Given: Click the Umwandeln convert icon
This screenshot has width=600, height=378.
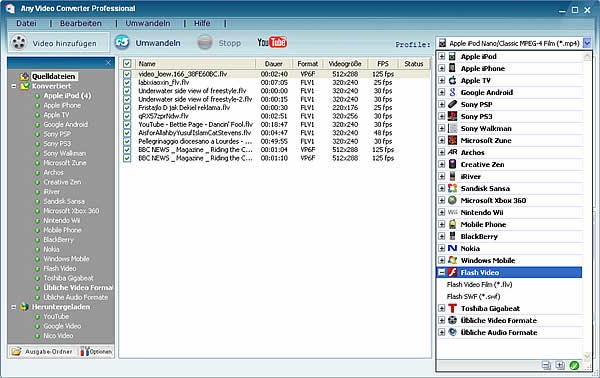Looking at the screenshot, I should click(x=122, y=42).
